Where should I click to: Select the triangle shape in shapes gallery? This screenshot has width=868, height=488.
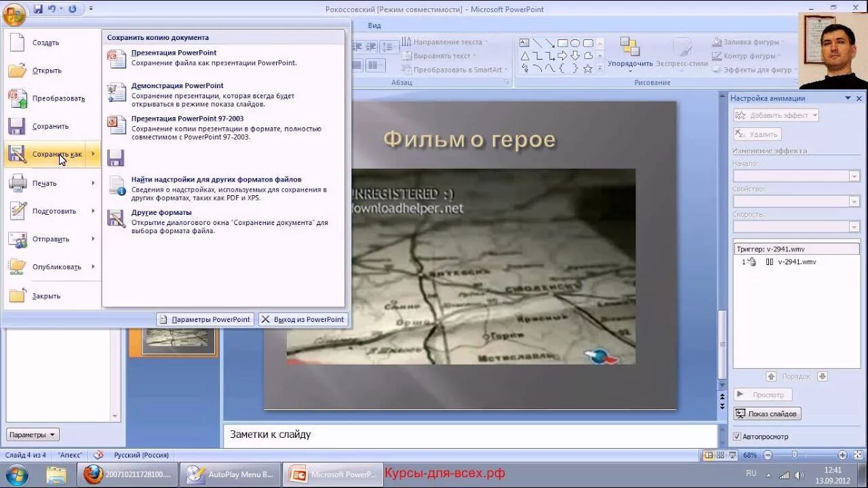pyautogui.click(x=524, y=56)
